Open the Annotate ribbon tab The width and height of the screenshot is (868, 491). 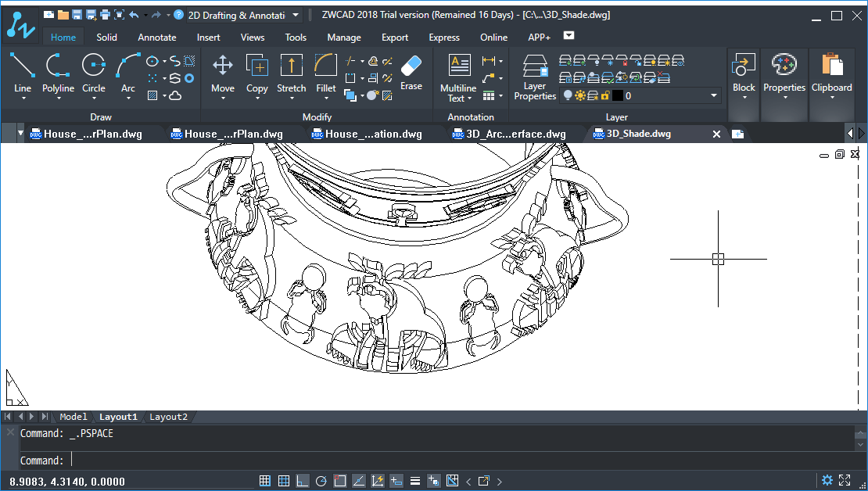point(157,37)
